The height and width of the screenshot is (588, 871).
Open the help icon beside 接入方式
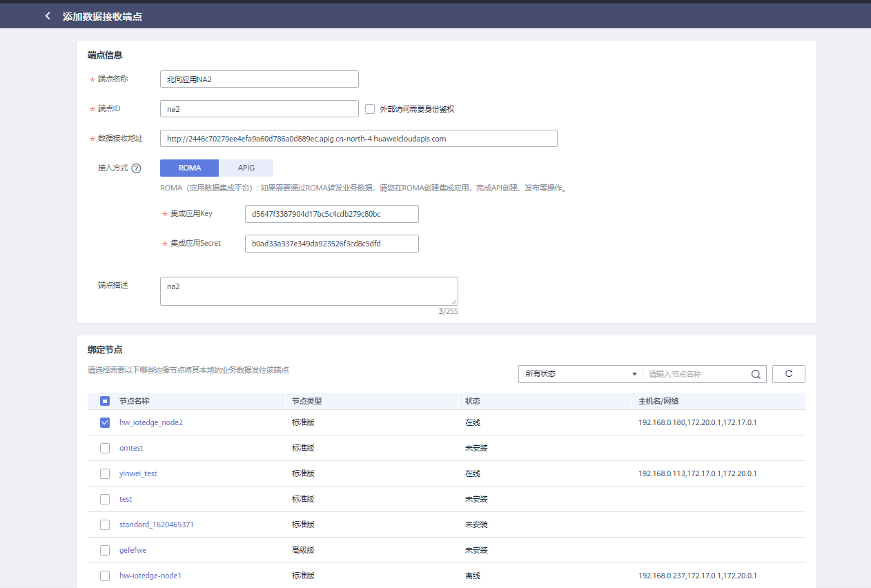[136, 168]
